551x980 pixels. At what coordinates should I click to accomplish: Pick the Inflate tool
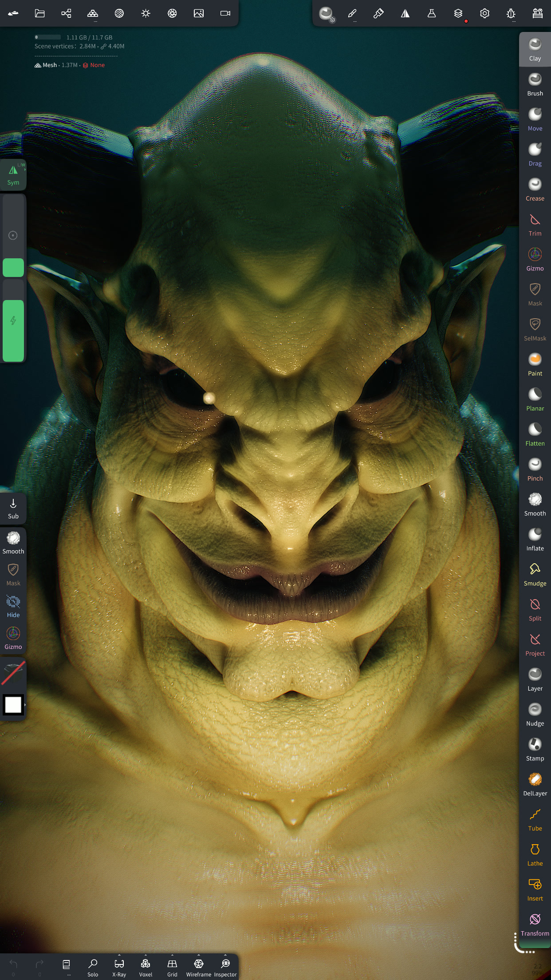click(x=535, y=539)
